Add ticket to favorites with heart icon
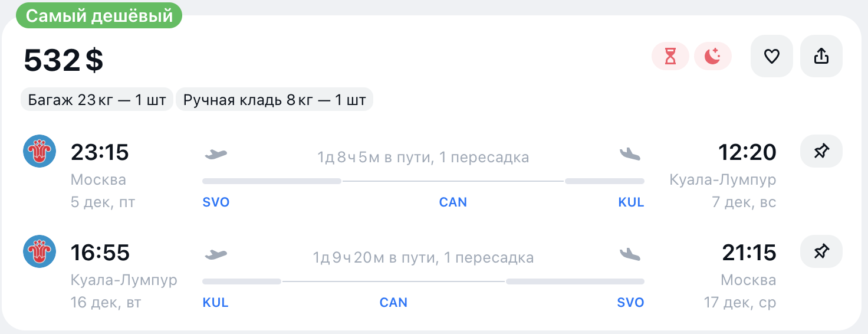This screenshot has height=334, width=868. [x=771, y=57]
